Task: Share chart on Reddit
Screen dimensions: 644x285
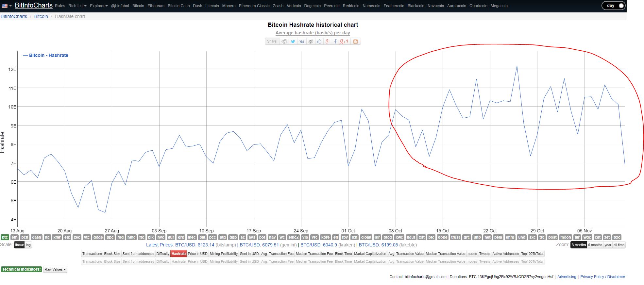Action: pos(284,42)
